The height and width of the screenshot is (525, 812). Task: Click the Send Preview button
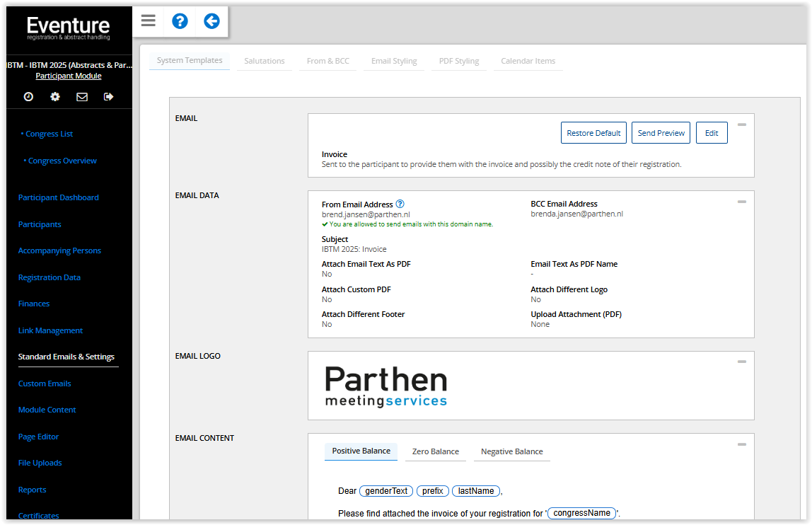pos(661,133)
